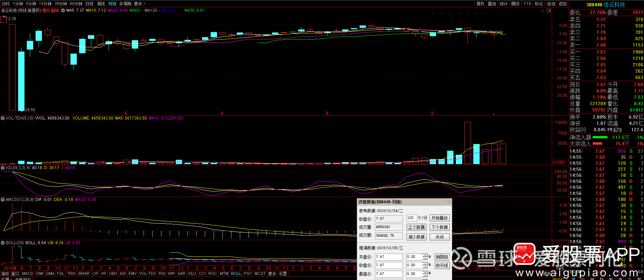Expand the MACD indicator dropdown circle
This screenshot has height=280, width=644.
3,200
